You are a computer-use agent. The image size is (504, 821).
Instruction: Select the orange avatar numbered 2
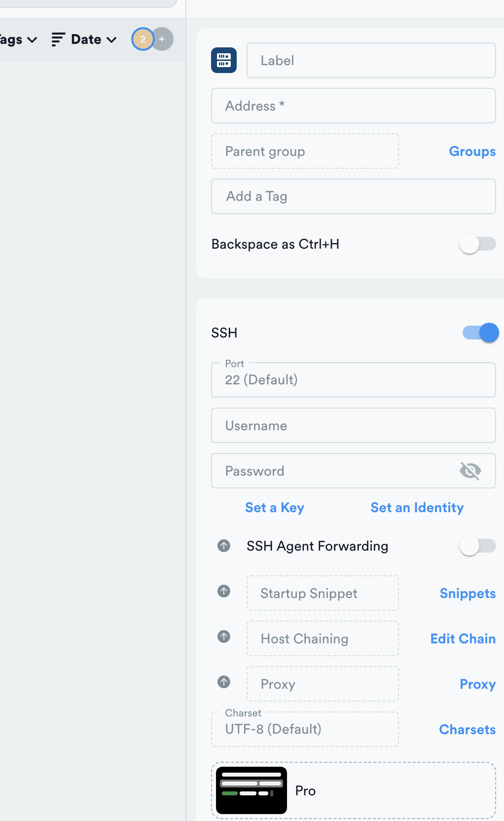click(143, 39)
